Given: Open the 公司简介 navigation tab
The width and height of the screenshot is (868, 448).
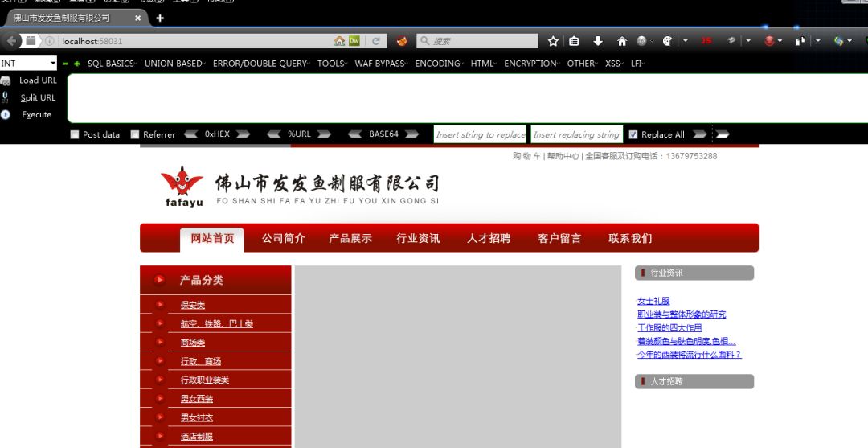Looking at the screenshot, I should (284, 239).
